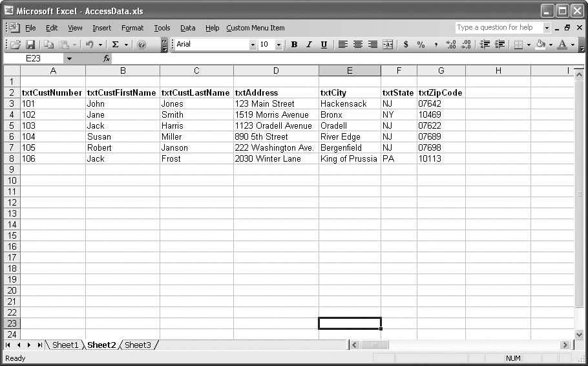588x366 pixels.
Task: Click the Open folder icon
Action: 16,45
